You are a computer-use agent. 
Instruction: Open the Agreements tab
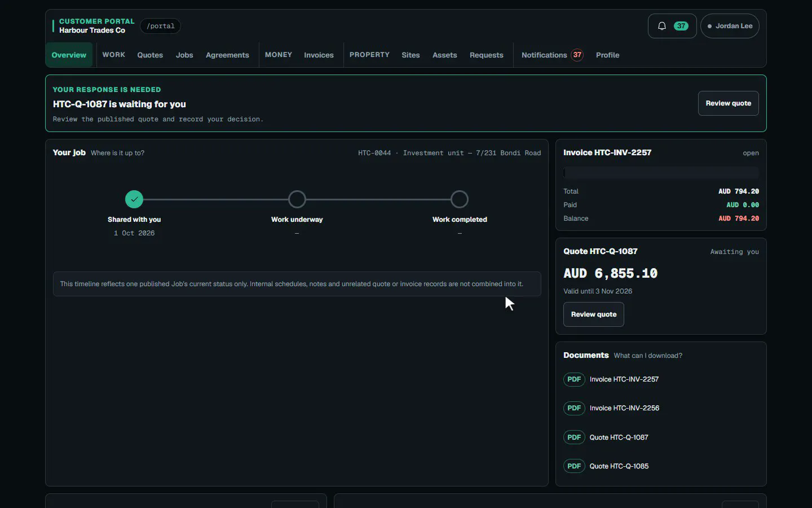[227, 55]
